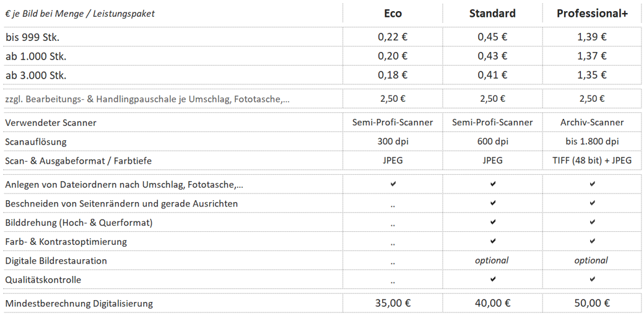
Task: Click the Archiv-Scanner cell
Action: tap(592, 123)
